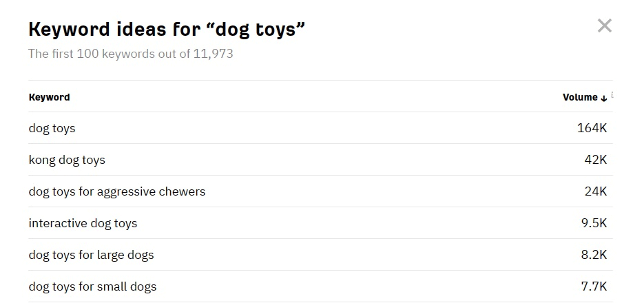This screenshot has width=644, height=303.
Task: Select the "dog toys" keyword row
Action: [52, 128]
